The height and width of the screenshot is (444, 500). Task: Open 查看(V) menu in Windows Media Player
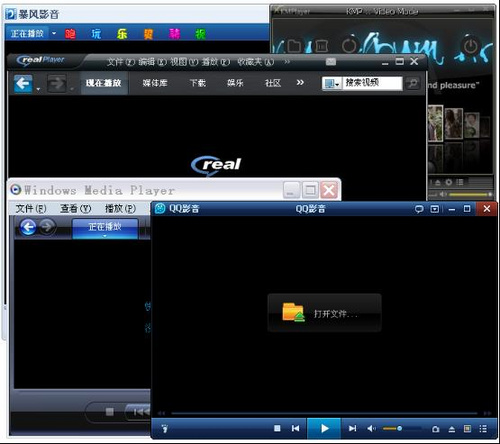click(75, 209)
